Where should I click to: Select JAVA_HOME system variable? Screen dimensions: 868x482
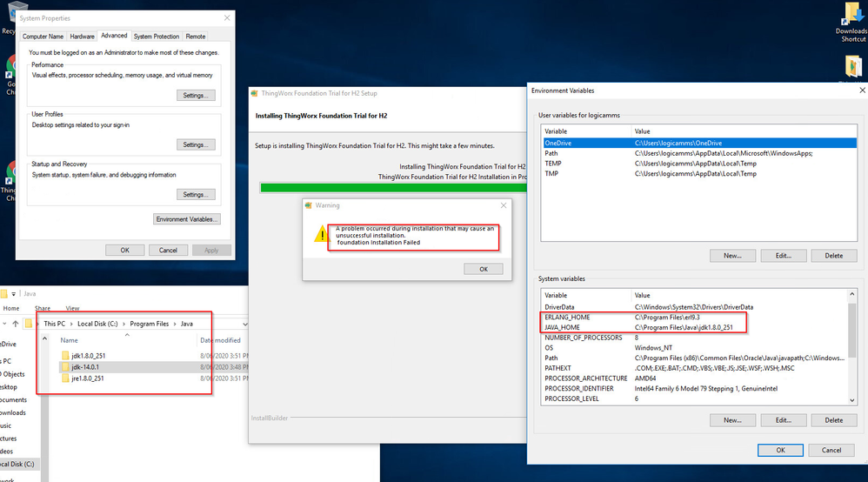[x=694, y=327]
